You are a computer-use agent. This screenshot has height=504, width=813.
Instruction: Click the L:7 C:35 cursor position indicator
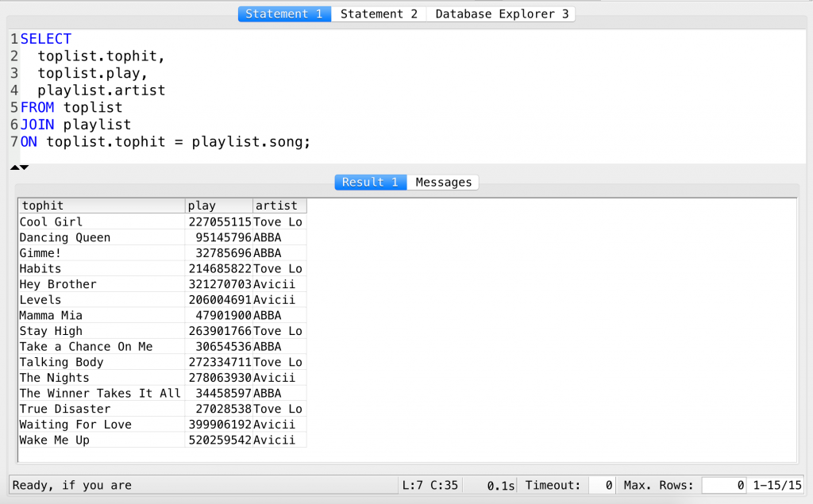coord(430,485)
